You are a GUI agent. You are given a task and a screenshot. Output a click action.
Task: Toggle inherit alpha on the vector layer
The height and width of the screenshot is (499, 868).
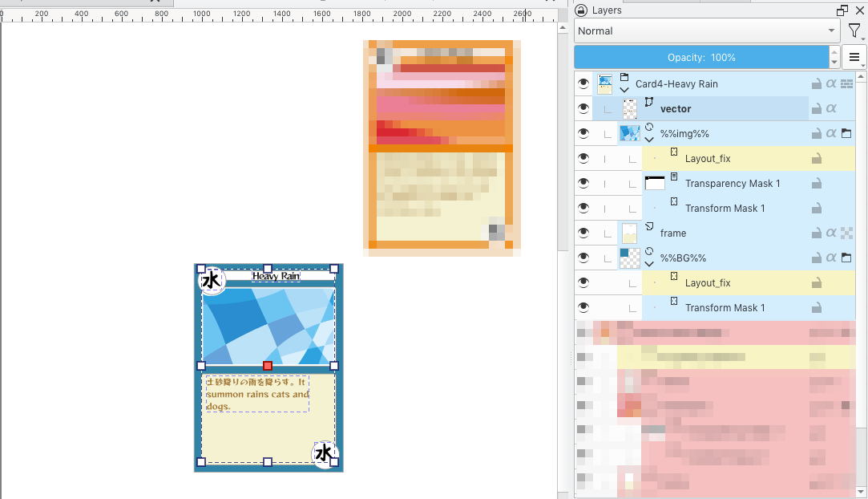(831, 108)
